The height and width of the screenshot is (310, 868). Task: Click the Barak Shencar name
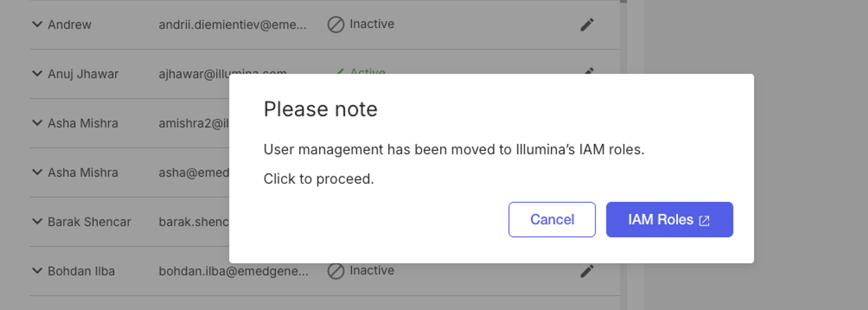click(x=89, y=222)
